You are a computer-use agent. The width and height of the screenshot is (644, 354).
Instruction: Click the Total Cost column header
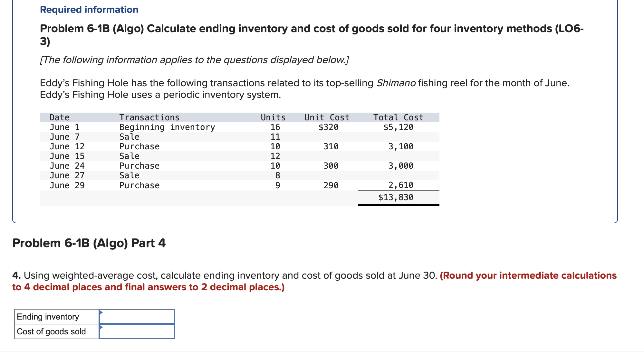(398, 117)
